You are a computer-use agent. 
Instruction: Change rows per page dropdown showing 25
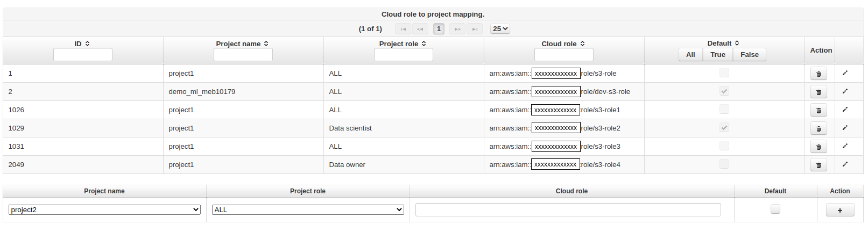tap(500, 29)
